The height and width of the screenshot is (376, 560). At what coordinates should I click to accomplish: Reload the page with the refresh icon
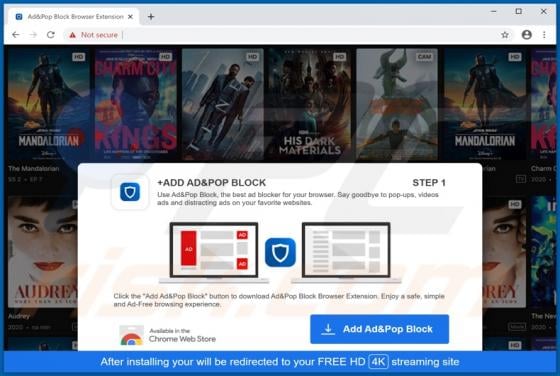click(x=51, y=35)
